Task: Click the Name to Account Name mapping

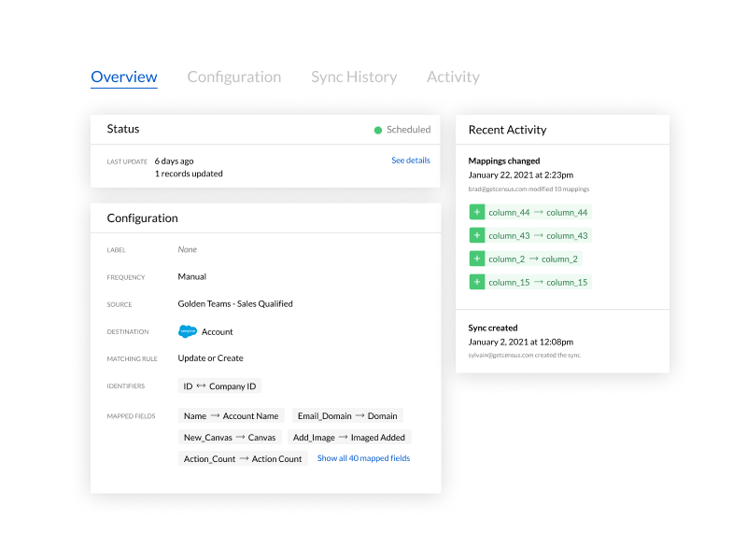Action: [231, 416]
